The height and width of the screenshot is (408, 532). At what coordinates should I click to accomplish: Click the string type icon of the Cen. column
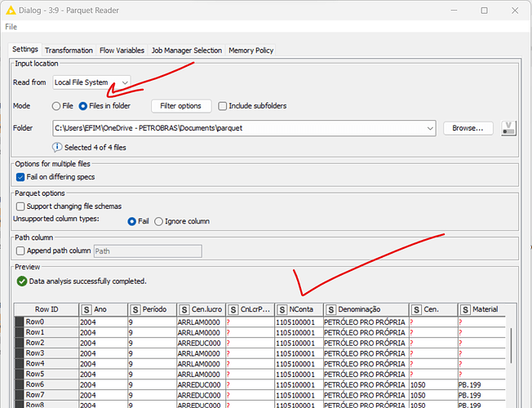[416, 309]
